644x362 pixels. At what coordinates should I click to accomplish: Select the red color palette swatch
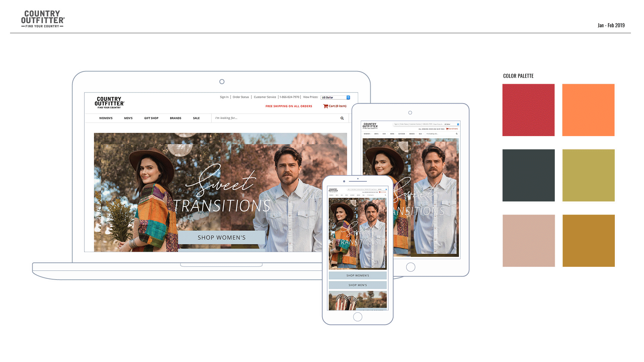tap(528, 110)
